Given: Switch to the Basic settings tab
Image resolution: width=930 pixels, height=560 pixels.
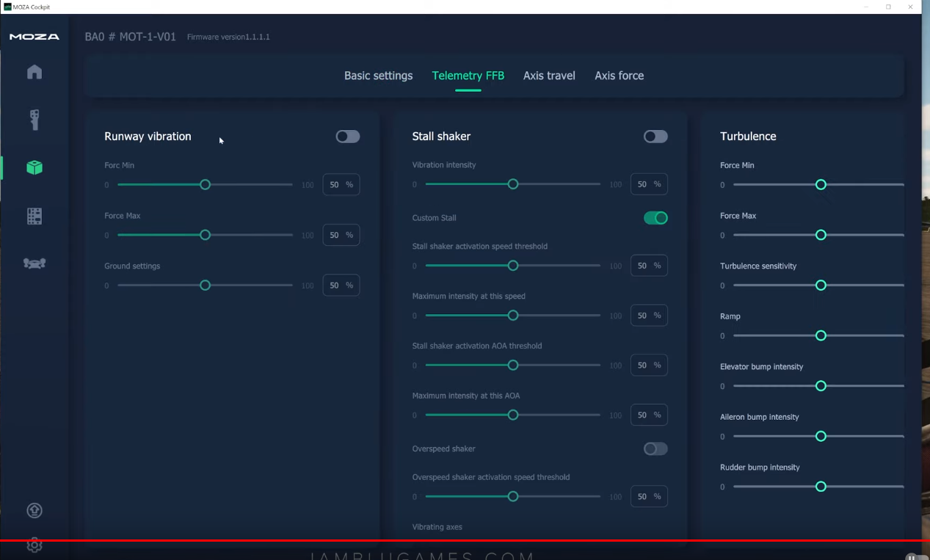Looking at the screenshot, I should [378, 76].
